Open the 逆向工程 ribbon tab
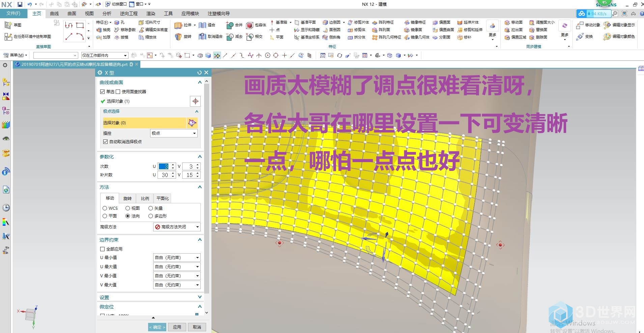This screenshot has height=333, width=644. click(x=129, y=14)
